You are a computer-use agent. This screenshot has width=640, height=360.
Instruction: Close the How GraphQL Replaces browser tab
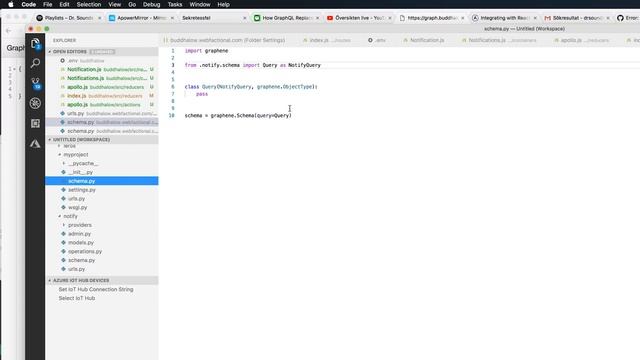click(318, 18)
